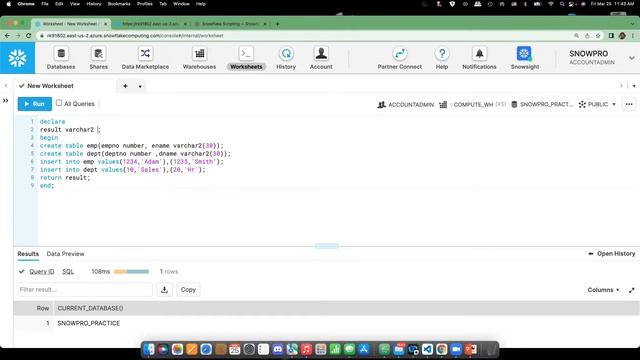Bookmark this page with the star icon

click(x=598, y=36)
